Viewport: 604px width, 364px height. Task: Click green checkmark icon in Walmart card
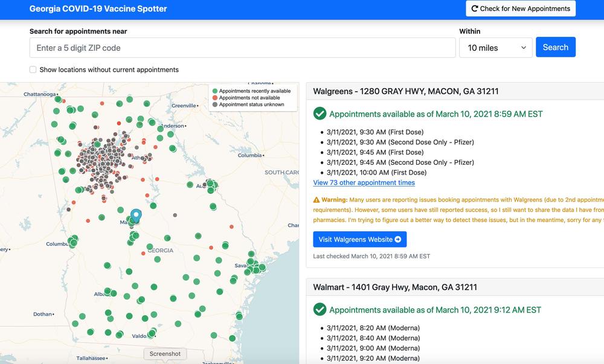coord(320,309)
